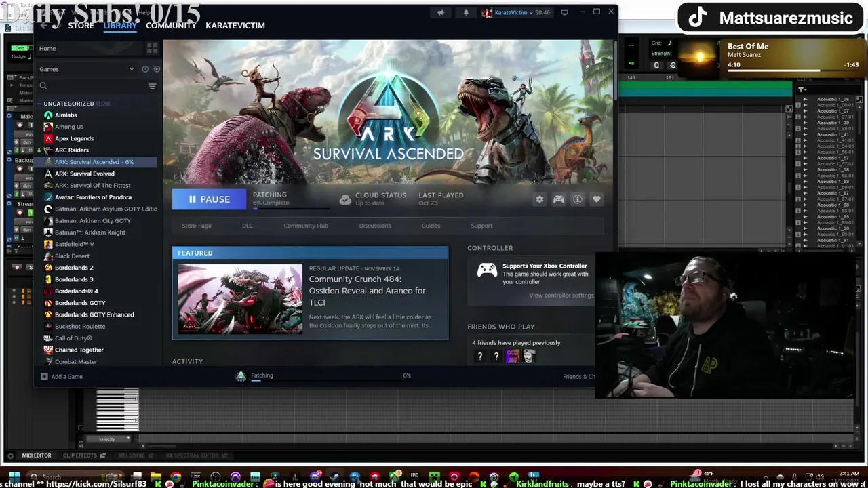The width and height of the screenshot is (868, 488).
Task: Open Steam notifications bell icon
Action: 466,12
